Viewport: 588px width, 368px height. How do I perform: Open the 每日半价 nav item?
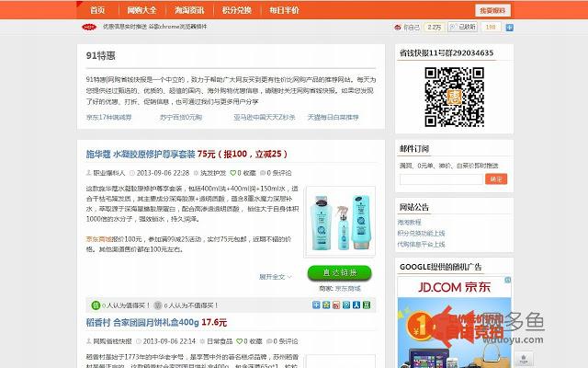coord(284,10)
